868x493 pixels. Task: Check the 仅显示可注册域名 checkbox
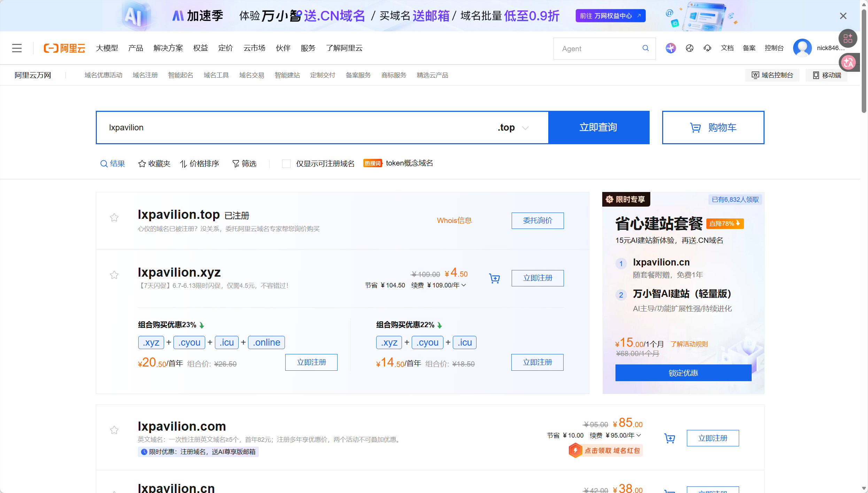[x=286, y=164]
